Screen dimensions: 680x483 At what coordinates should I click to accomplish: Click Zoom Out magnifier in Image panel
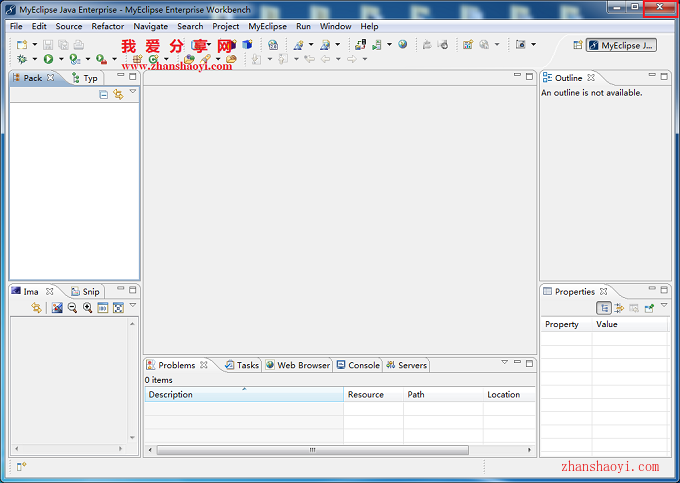[x=72, y=308]
